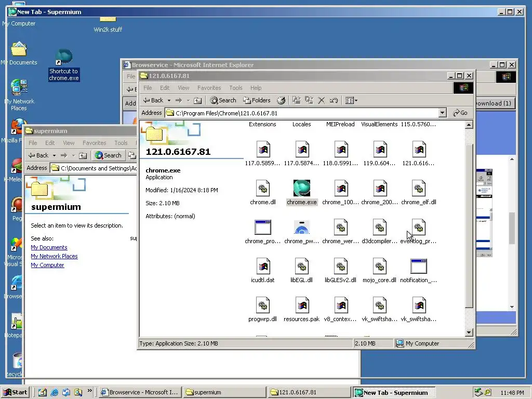Select the 117.0.5859 manifest file icon
Viewport: 532px width, 399px height.
click(263, 149)
